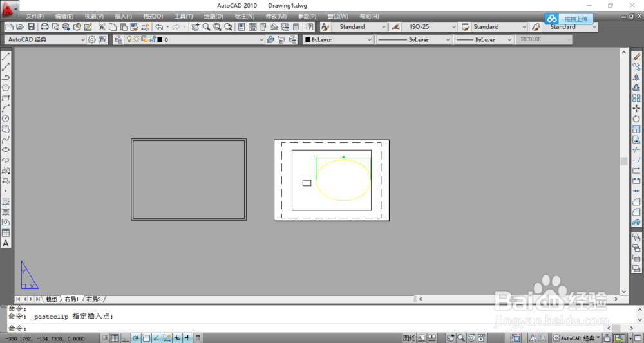Select the Polygon draw tool
644x343 pixels.
(6, 88)
